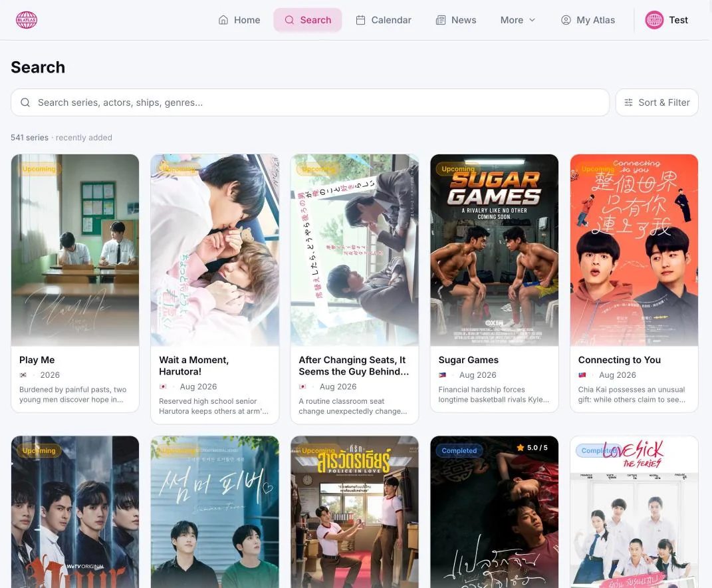Open the Wait a Moment, Harutora! poster
The width and height of the screenshot is (712, 588).
215,250
